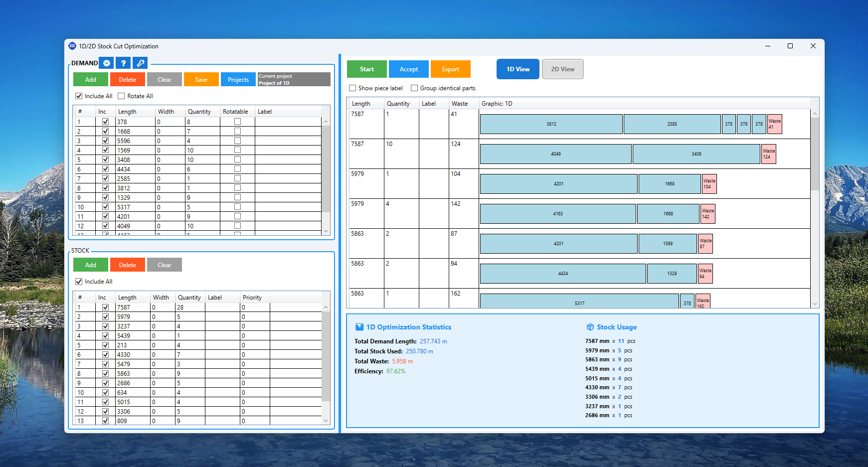This screenshot has height=467, width=868.
Task: Enable Group identical parts
Action: pos(414,88)
